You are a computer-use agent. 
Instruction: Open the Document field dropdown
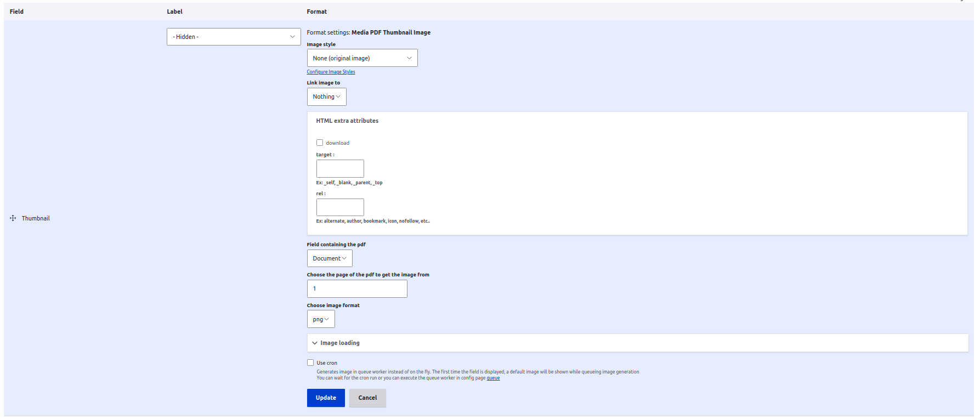(x=330, y=258)
